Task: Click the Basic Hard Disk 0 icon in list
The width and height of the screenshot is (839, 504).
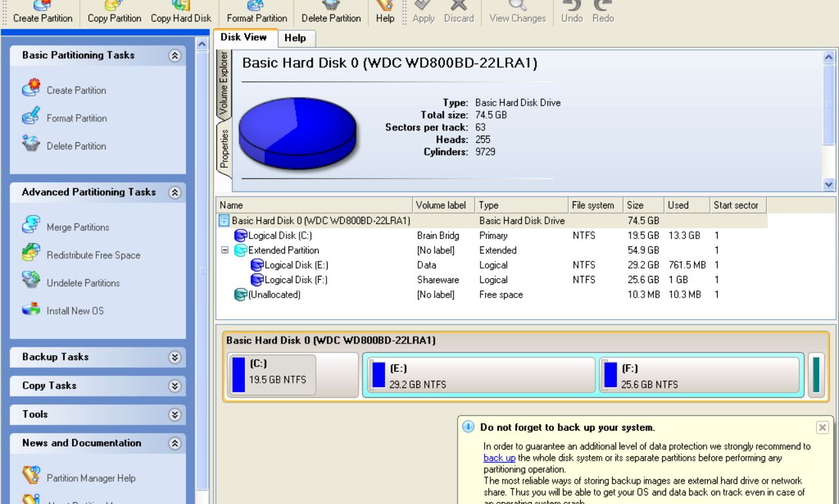Action: [x=224, y=221]
